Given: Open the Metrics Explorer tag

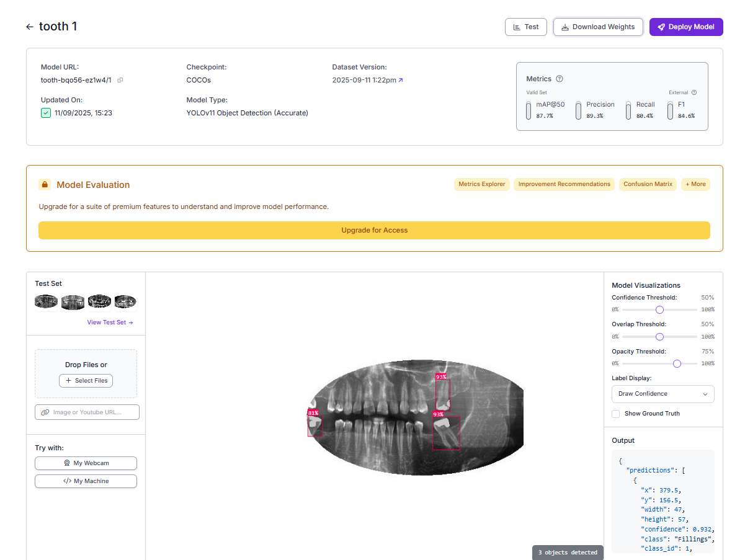Looking at the screenshot, I should tap(481, 184).
